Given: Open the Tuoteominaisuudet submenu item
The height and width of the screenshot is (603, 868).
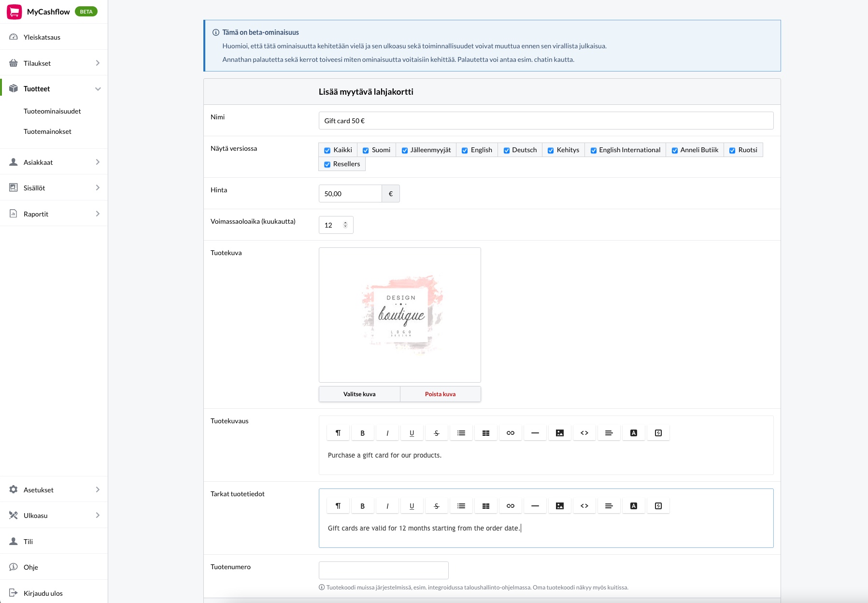Looking at the screenshot, I should [x=52, y=111].
